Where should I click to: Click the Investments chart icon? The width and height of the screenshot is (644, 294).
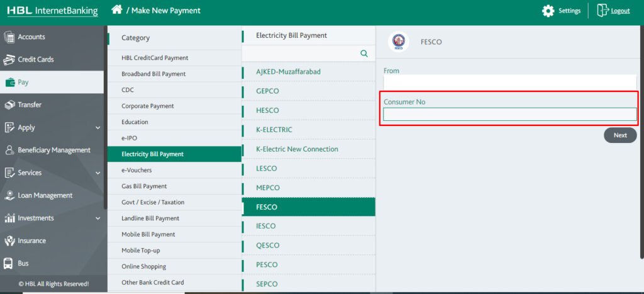coord(9,218)
